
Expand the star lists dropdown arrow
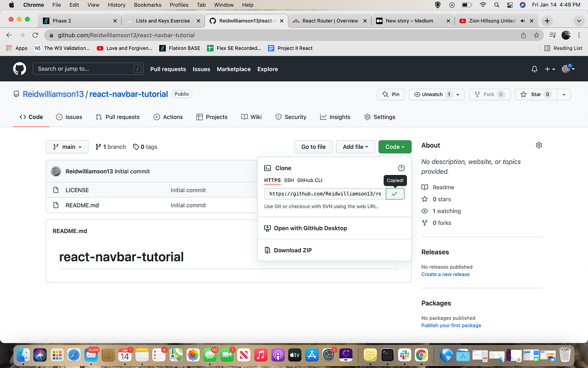[564, 95]
